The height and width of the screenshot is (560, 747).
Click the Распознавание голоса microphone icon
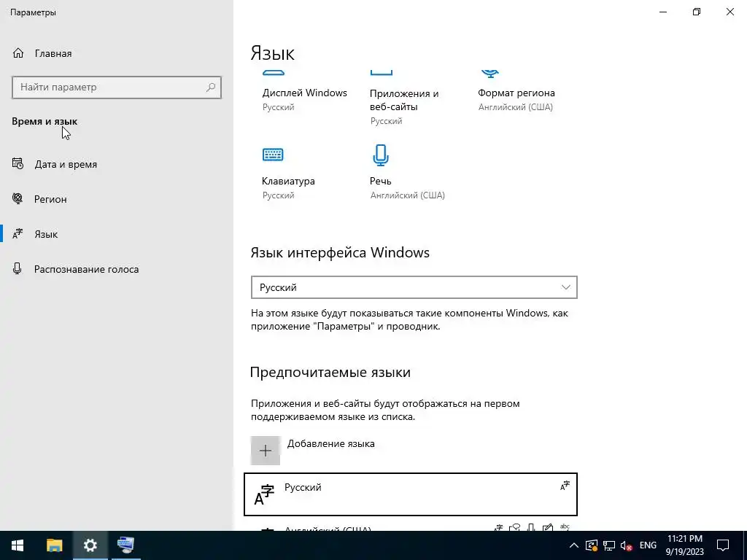pyautogui.click(x=18, y=269)
